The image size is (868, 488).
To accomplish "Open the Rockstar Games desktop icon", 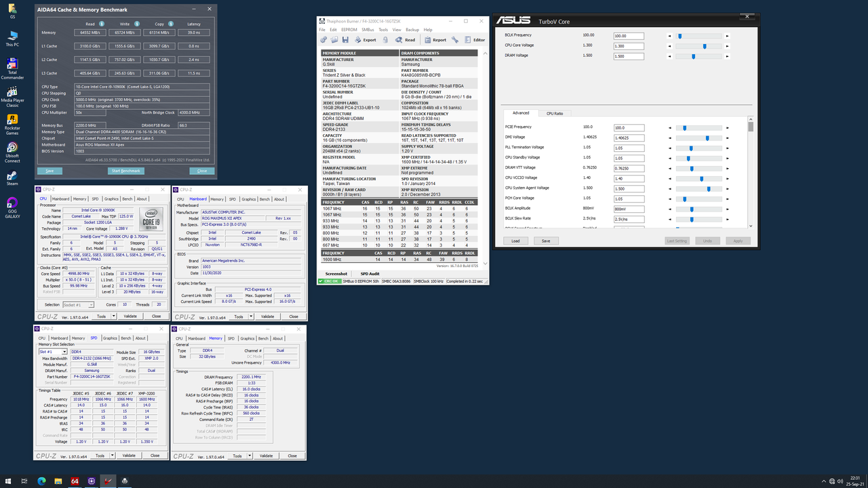I will point(12,125).
